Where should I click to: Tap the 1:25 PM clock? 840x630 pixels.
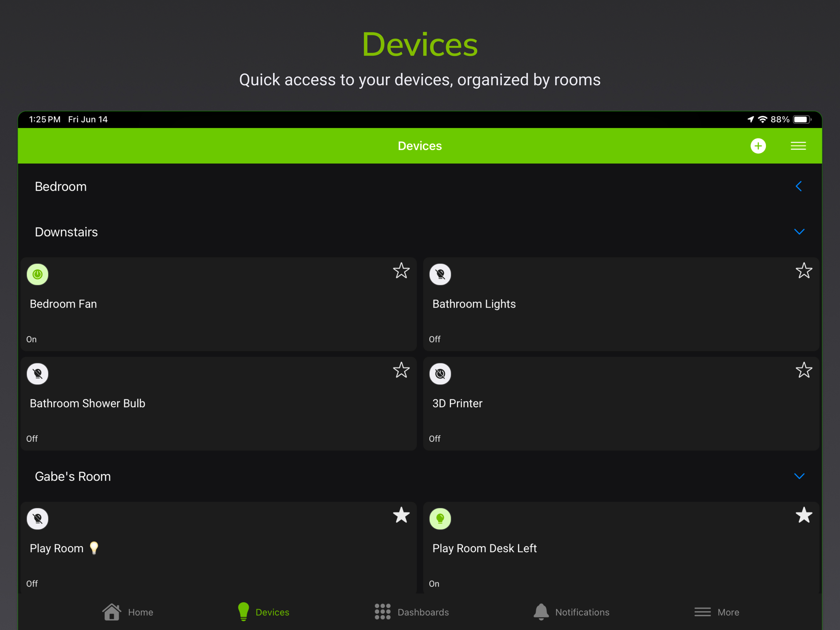[x=45, y=119]
